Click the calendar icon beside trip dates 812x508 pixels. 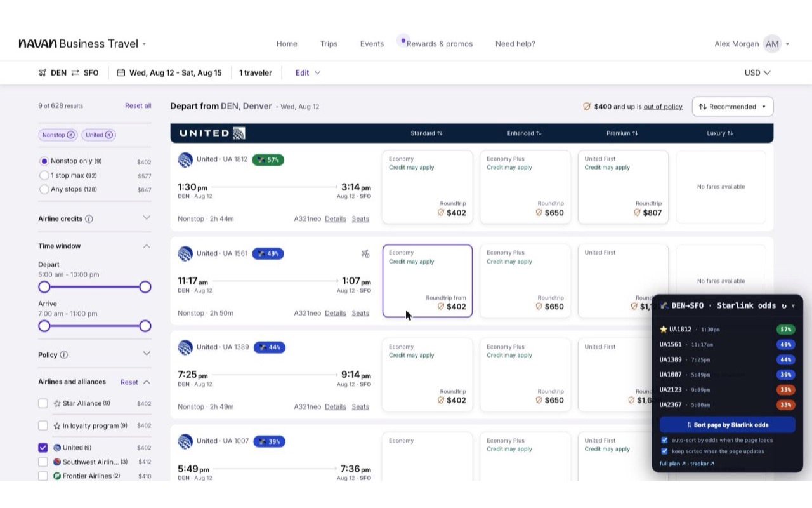[x=121, y=73]
